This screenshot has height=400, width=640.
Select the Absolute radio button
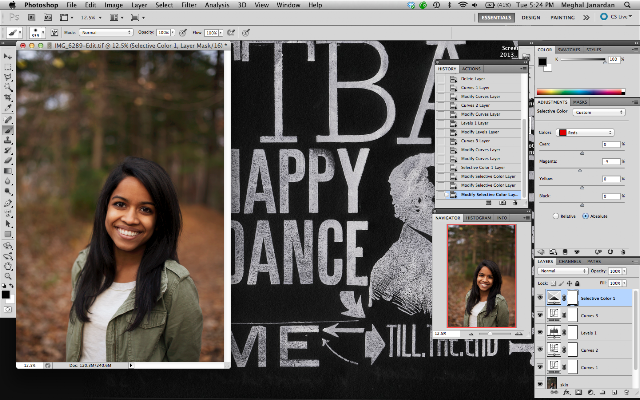tap(585, 216)
